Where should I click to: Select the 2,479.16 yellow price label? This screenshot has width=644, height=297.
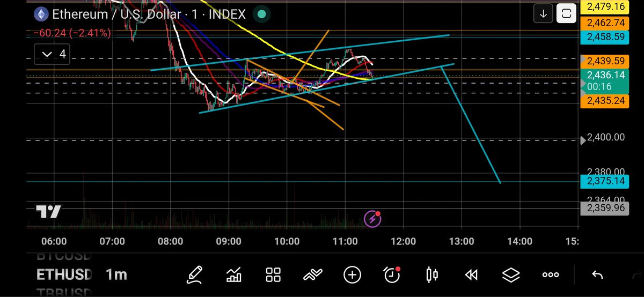[x=606, y=7]
